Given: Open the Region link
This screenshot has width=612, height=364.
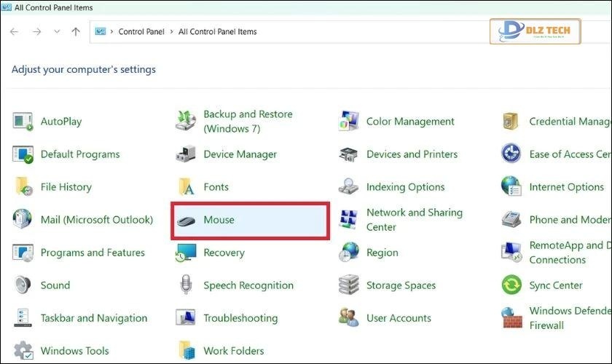Looking at the screenshot, I should [x=382, y=253].
